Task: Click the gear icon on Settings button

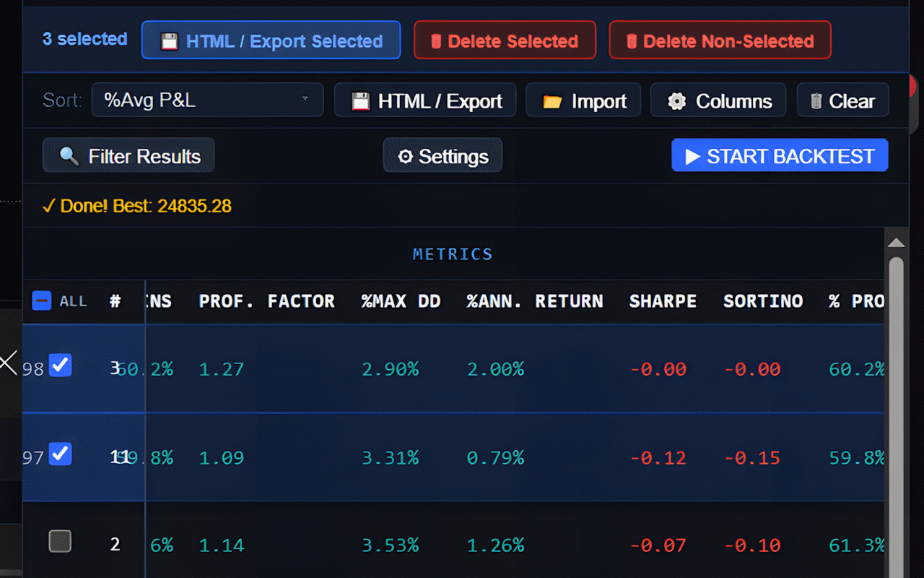Action: [x=406, y=156]
